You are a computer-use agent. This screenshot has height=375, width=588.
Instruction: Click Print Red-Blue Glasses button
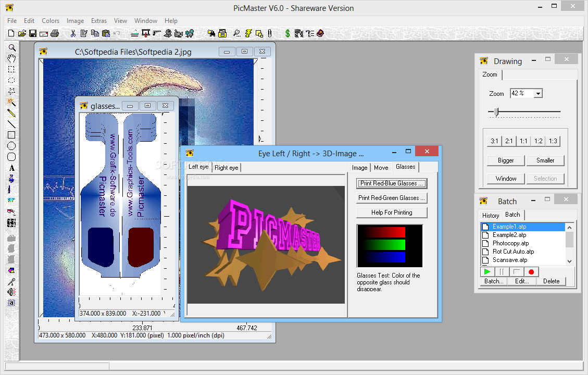click(x=392, y=183)
